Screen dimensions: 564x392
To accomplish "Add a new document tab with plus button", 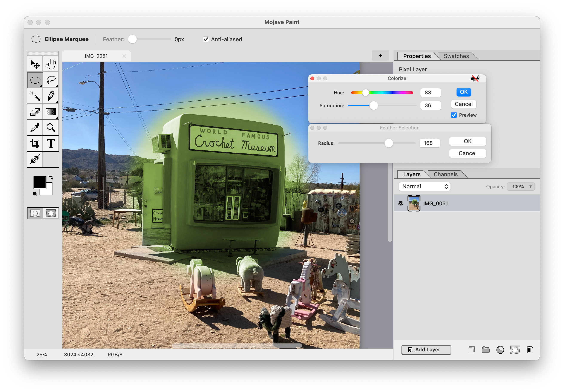I will click(x=380, y=56).
